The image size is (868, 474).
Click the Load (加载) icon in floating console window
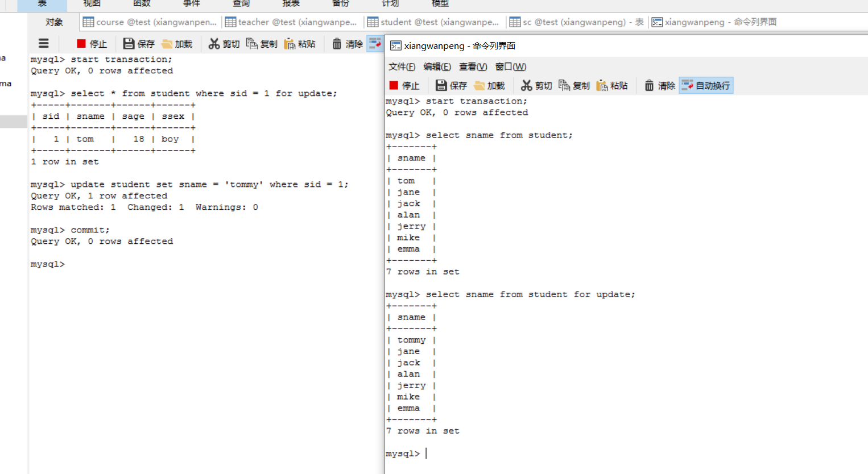(480, 85)
